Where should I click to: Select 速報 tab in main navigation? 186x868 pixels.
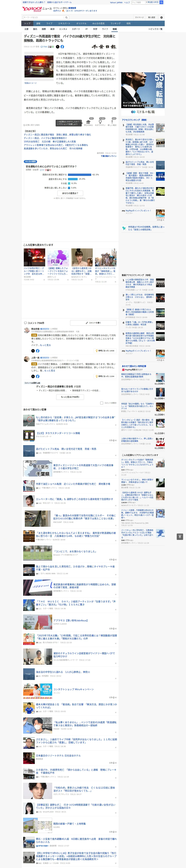click(x=38, y=24)
